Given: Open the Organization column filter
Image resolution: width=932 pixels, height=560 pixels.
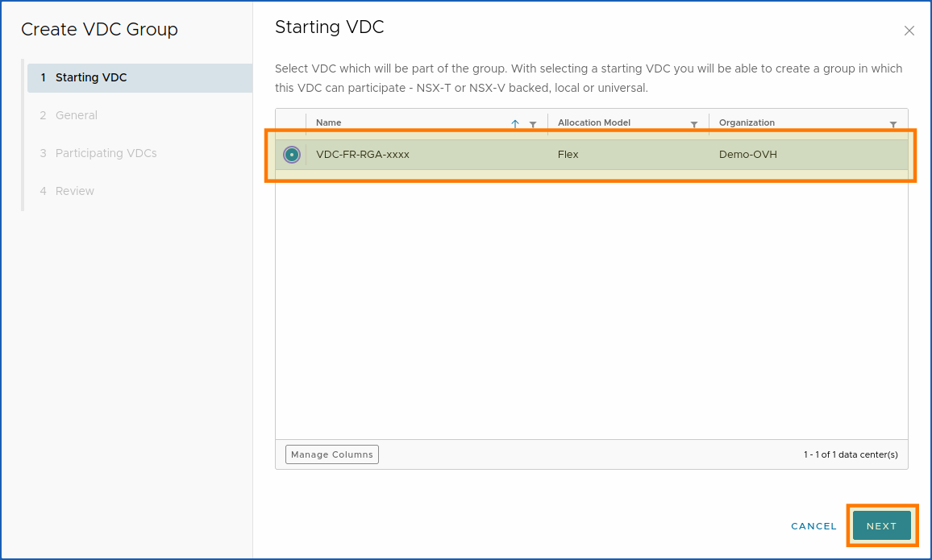Looking at the screenshot, I should pyautogui.click(x=894, y=122).
